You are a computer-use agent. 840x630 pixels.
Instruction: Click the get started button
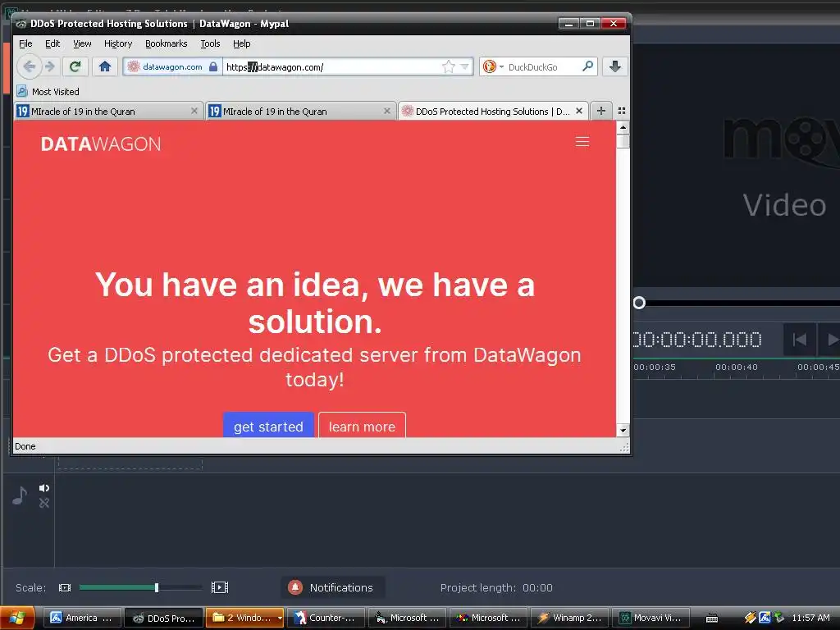click(268, 426)
